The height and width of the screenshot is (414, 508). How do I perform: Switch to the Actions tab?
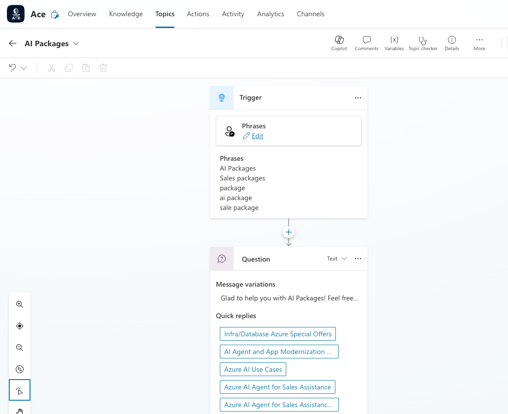coord(198,14)
